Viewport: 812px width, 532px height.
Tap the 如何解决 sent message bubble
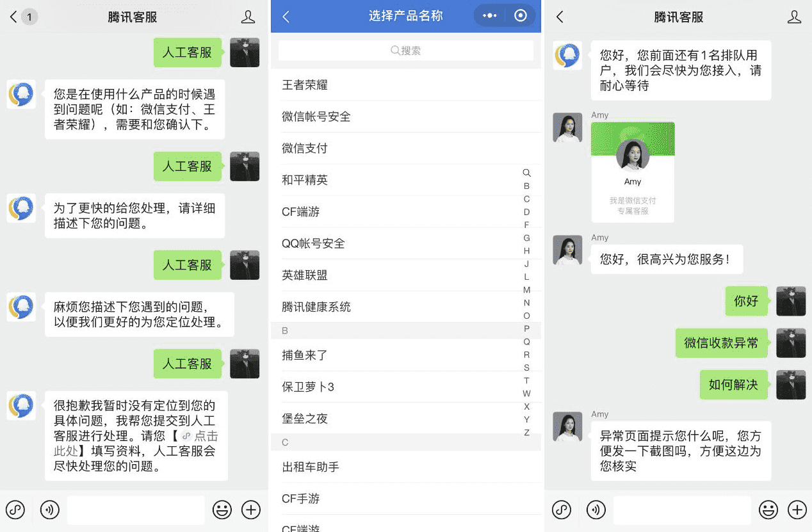733,385
